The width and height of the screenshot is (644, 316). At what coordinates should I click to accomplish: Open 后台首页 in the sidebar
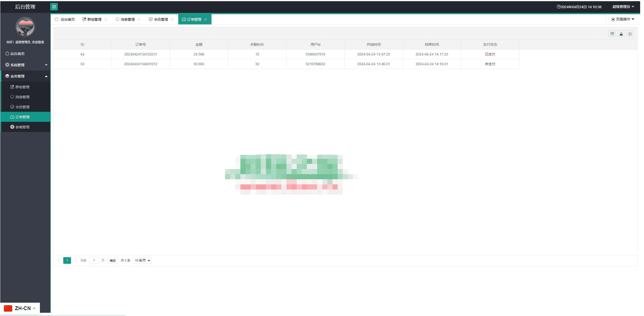point(26,54)
